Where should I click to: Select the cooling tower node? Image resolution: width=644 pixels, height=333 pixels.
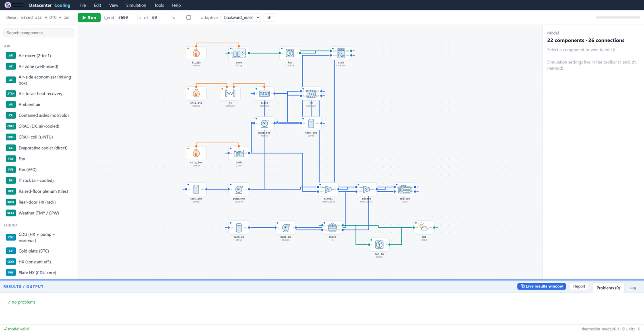click(x=332, y=228)
